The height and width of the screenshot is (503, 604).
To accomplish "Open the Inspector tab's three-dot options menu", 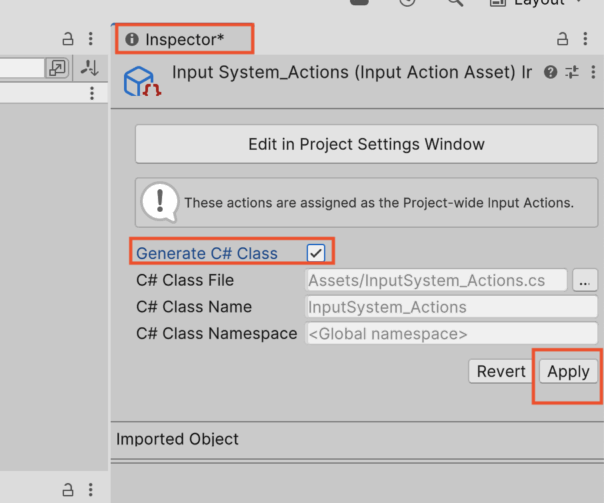I will 585,39.
